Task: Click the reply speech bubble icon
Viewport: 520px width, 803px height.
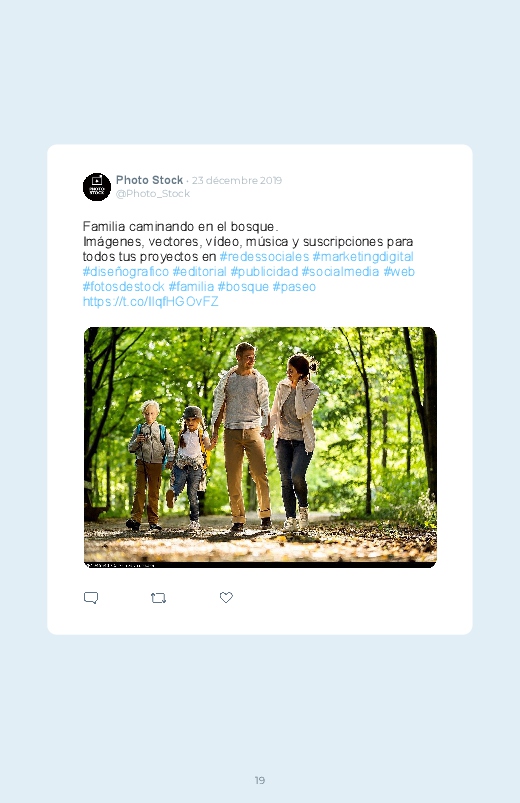Action: coord(91,598)
